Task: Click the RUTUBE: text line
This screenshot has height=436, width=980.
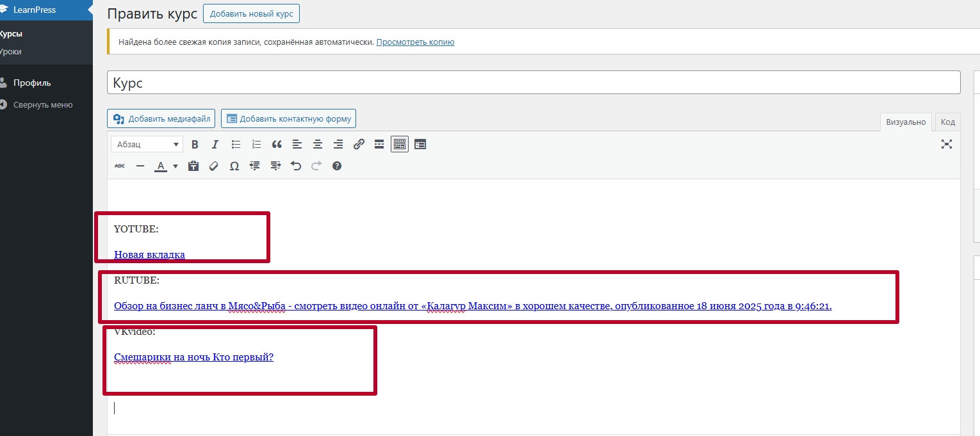Action: pyautogui.click(x=136, y=280)
